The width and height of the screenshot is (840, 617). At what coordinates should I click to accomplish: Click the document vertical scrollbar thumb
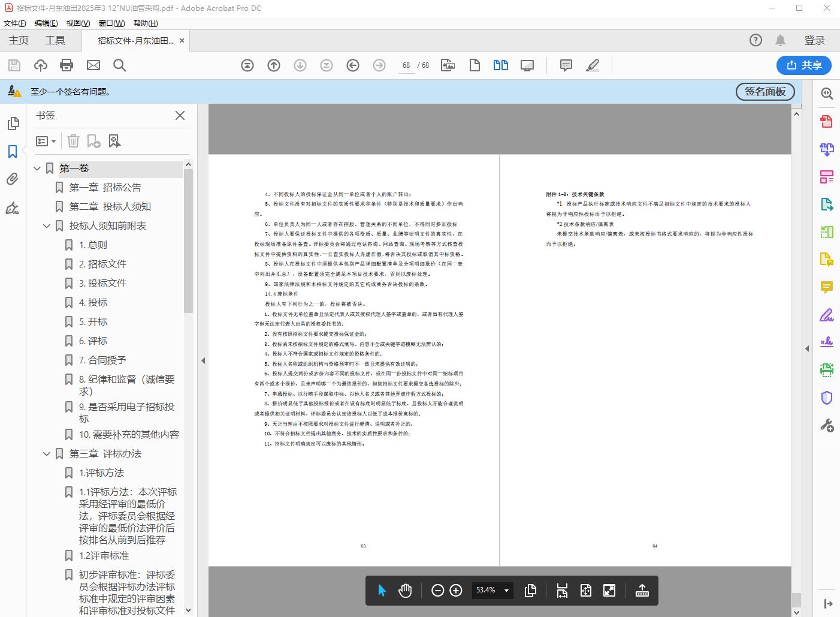pos(796,600)
